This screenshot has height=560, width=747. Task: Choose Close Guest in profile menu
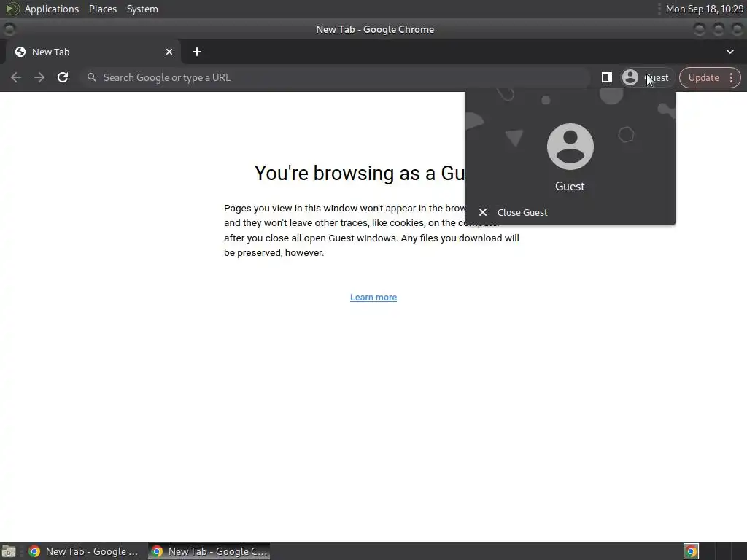570,212
